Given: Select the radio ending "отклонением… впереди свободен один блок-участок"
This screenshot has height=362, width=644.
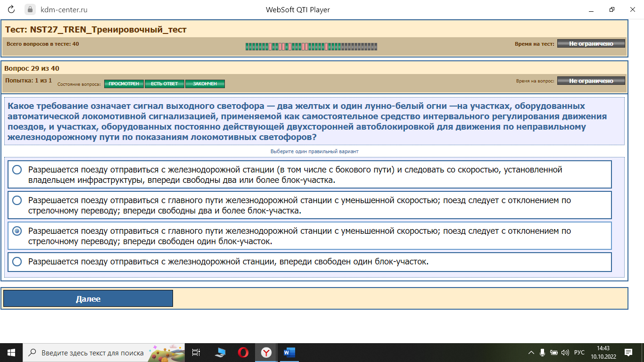Looking at the screenshot, I should point(17,231).
